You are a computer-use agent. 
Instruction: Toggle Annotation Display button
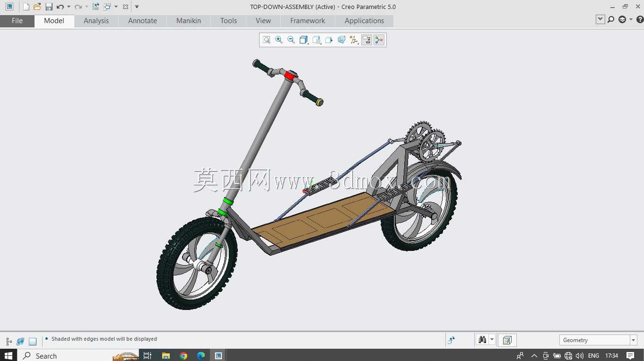[366, 40]
